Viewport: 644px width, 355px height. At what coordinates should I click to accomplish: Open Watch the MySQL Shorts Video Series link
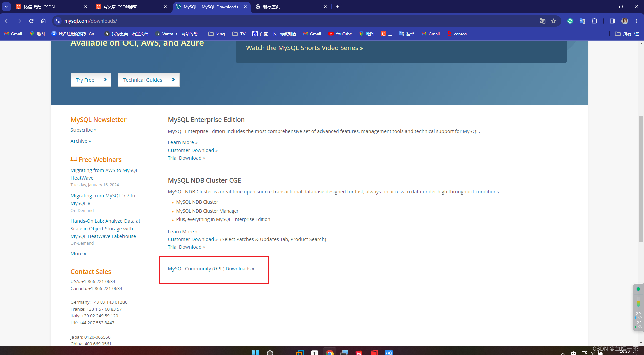tap(305, 48)
